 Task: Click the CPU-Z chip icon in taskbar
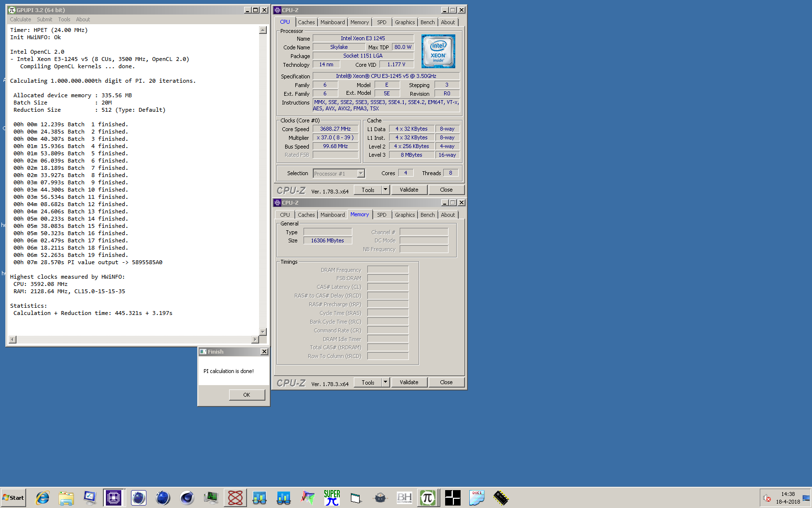(114, 497)
